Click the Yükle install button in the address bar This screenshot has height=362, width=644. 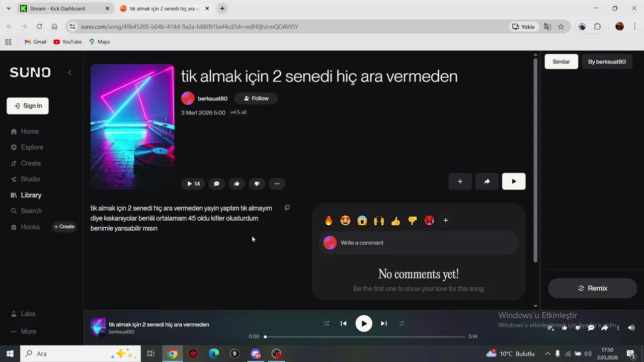point(523,27)
